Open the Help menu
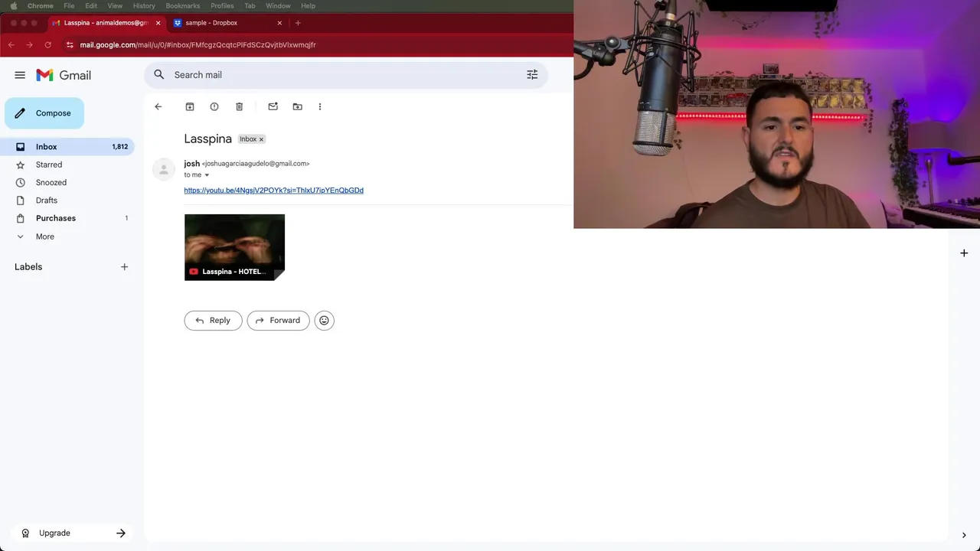This screenshot has width=980, height=551. tap(308, 5)
